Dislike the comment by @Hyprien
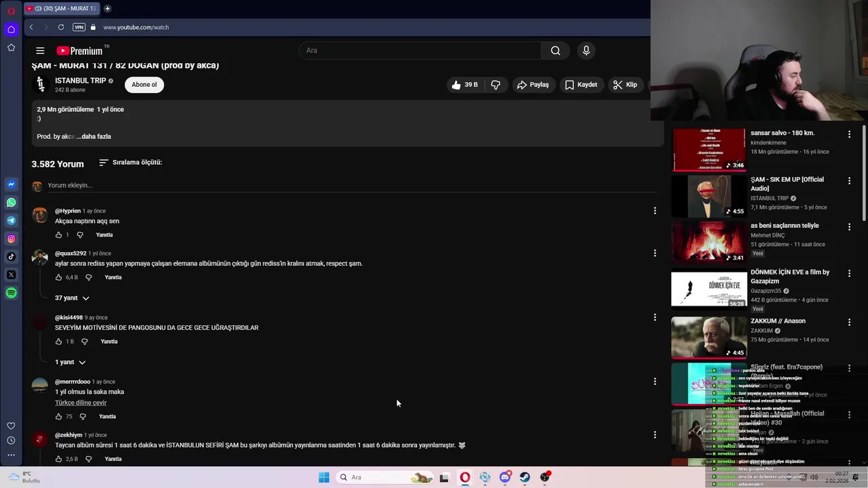 [80, 235]
